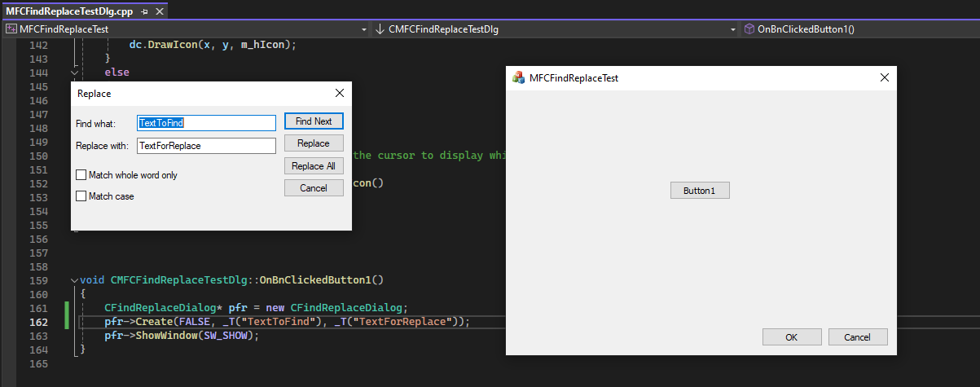Screen dimensions: 980x387
Task: Close the Replace dialog window
Action: 340,93
